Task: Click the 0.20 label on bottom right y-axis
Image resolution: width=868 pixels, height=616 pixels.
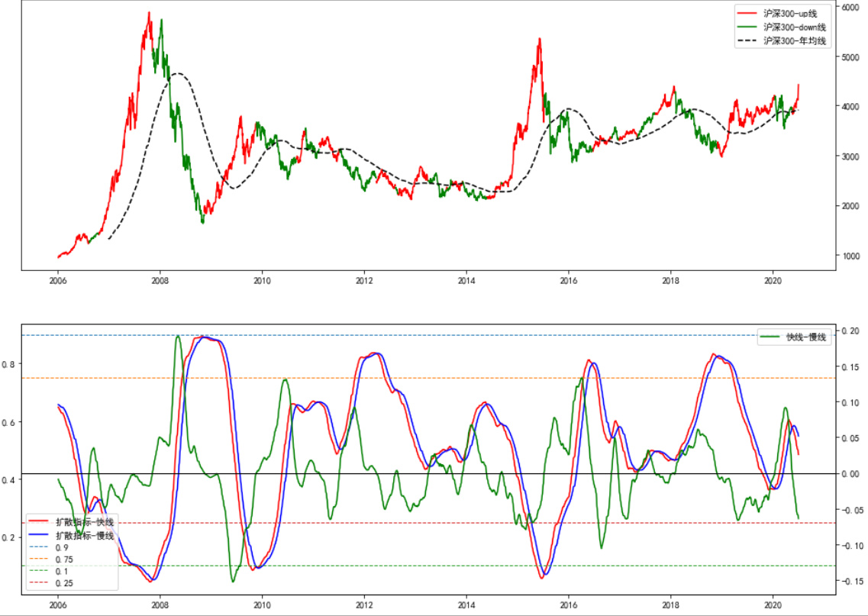Action: coord(850,331)
